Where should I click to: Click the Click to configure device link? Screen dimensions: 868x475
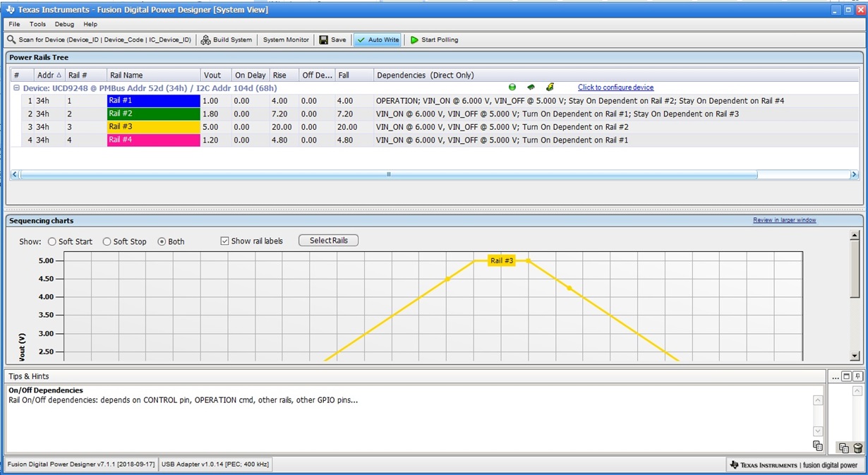click(615, 88)
